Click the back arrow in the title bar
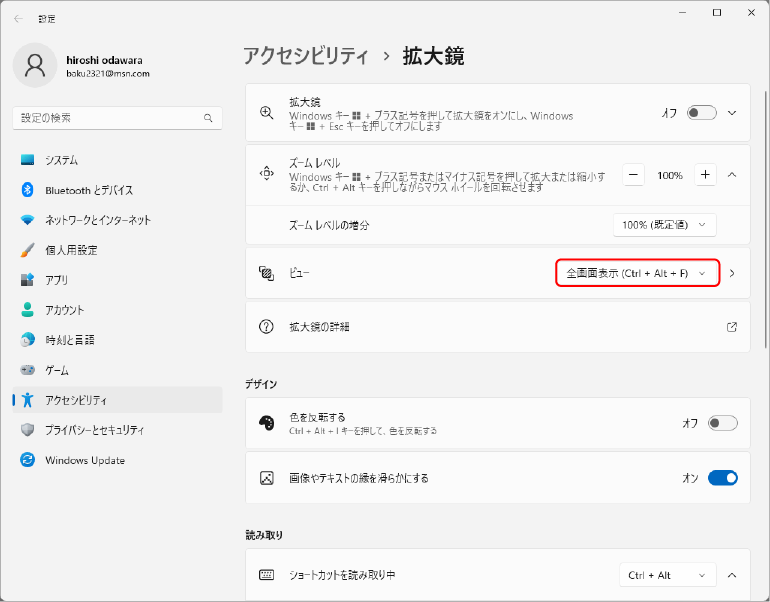770x602 pixels. tap(18, 18)
